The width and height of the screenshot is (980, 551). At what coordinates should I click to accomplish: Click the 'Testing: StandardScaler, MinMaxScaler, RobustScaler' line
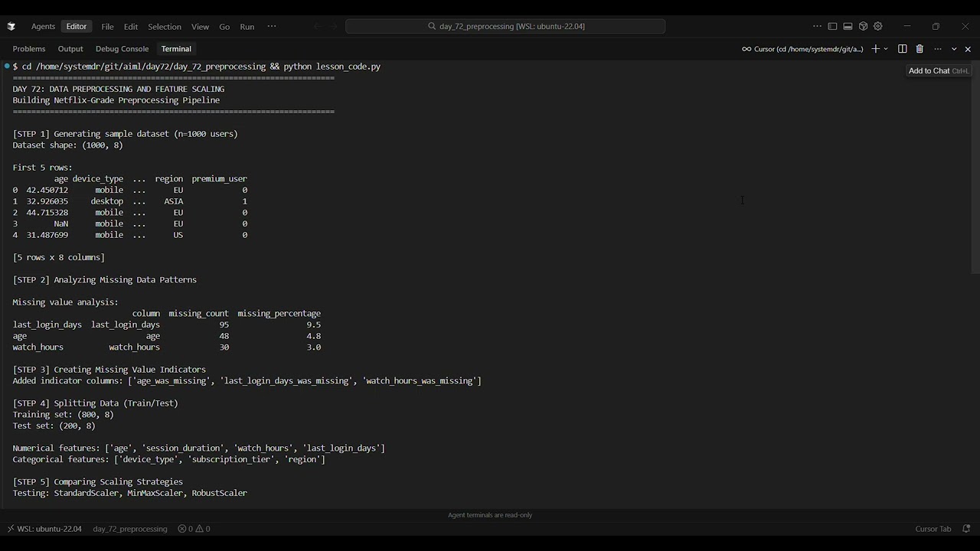point(129,494)
